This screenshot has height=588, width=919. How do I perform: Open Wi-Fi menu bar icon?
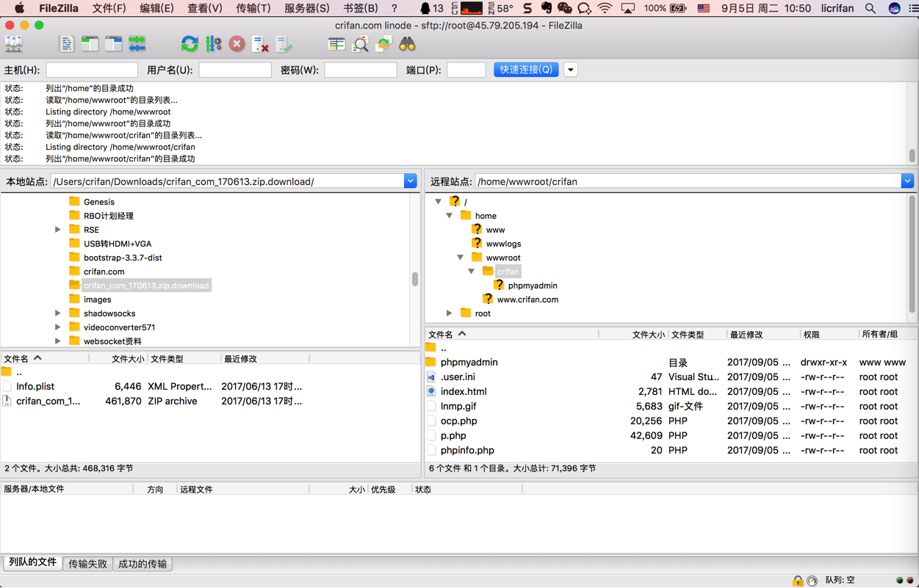605,9
